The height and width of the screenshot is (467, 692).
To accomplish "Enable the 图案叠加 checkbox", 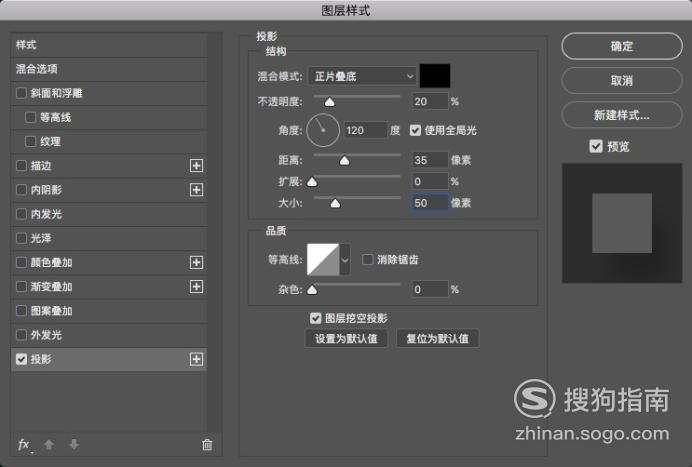I will point(21,311).
